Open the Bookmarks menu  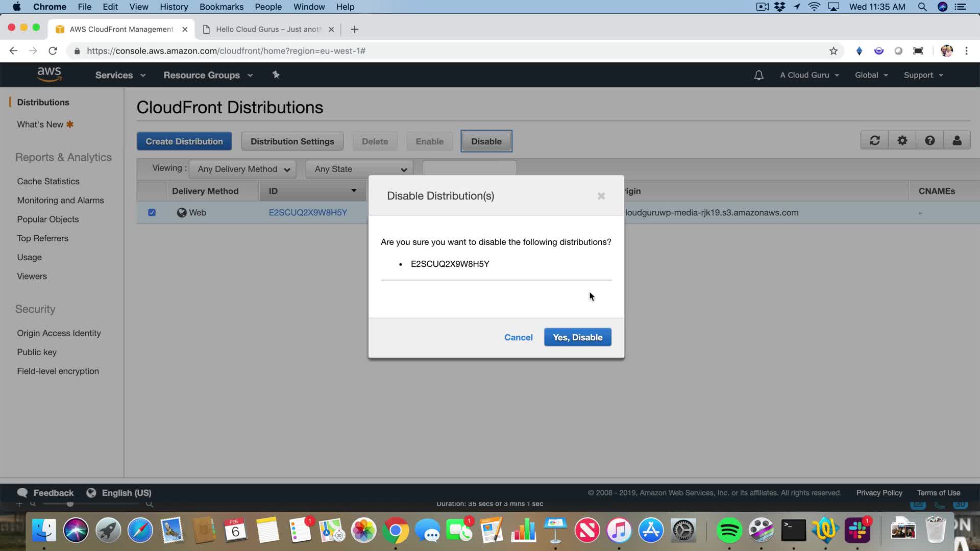click(x=221, y=7)
